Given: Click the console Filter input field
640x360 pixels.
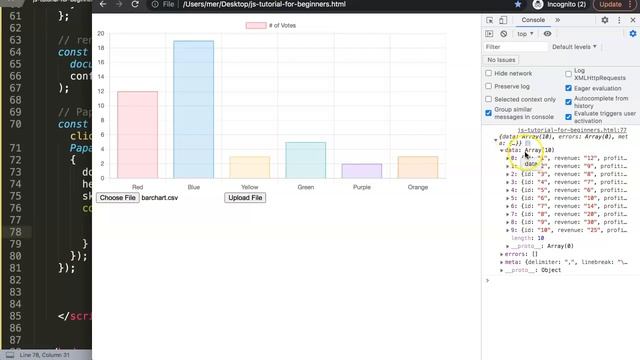Looking at the screenshot, I should click(x=516, y=47).
